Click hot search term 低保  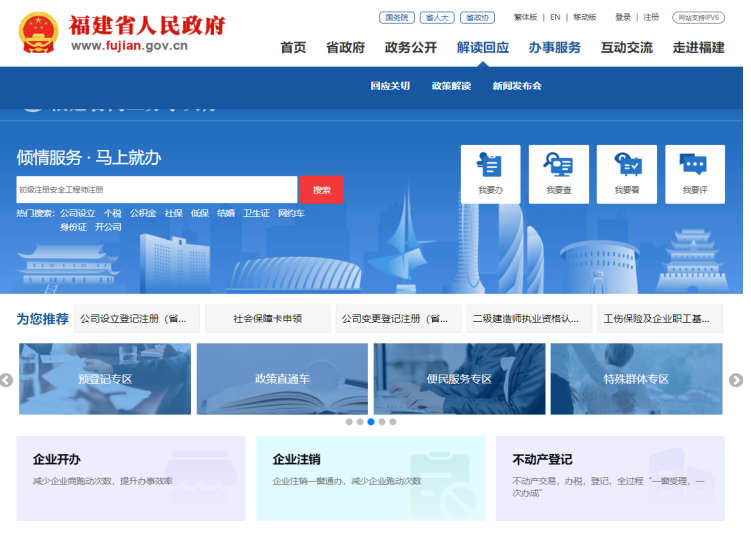tap(200, 213)
